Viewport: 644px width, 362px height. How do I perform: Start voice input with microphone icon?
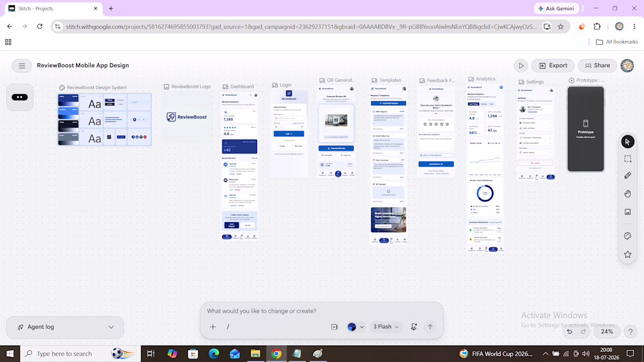(x=413, y=327)
